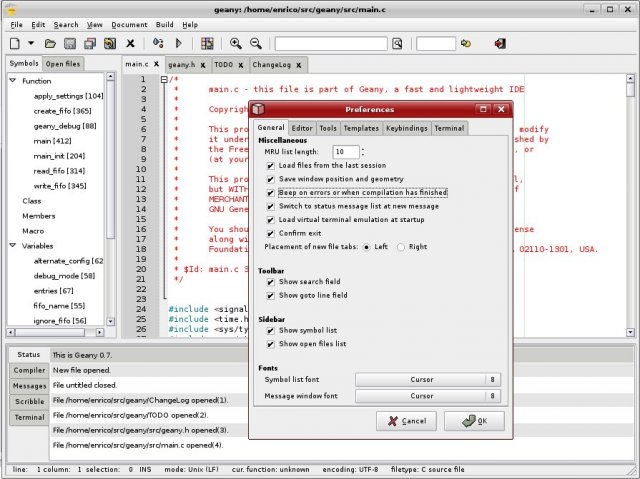The image size is (640, 479).
Task: Open the Terminal message tab at bottom
Action: pyautogui.click(x=29, y=417)
